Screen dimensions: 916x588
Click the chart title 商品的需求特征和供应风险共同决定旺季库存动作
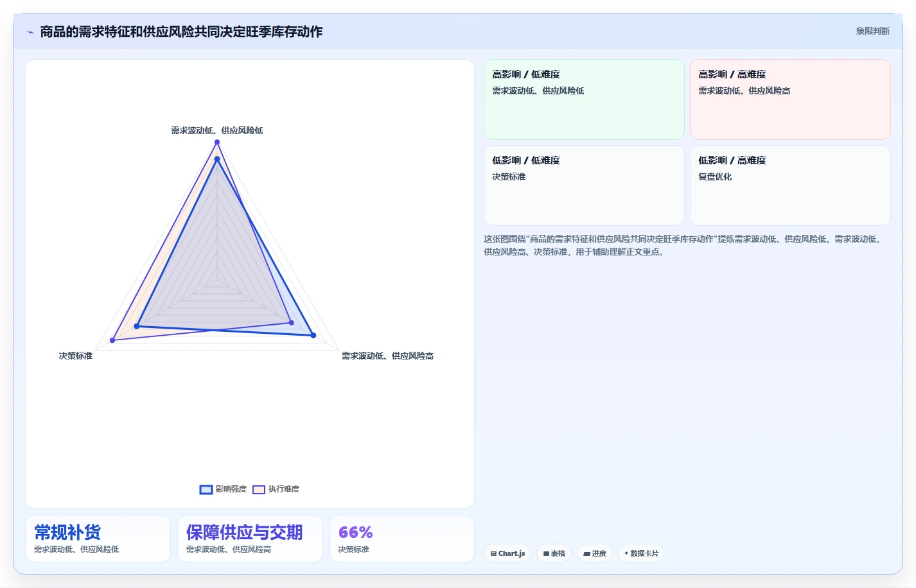point(181,31)
